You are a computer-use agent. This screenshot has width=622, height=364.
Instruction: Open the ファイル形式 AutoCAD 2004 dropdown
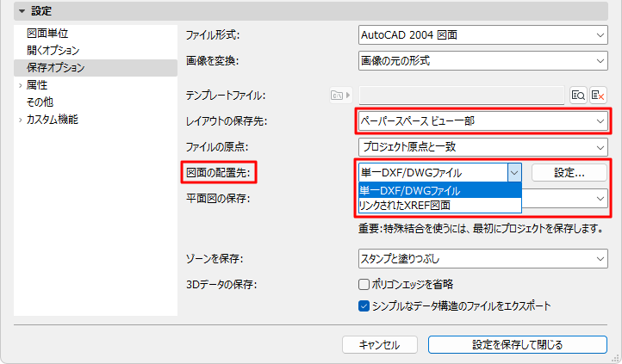click(x=482, y=35)
